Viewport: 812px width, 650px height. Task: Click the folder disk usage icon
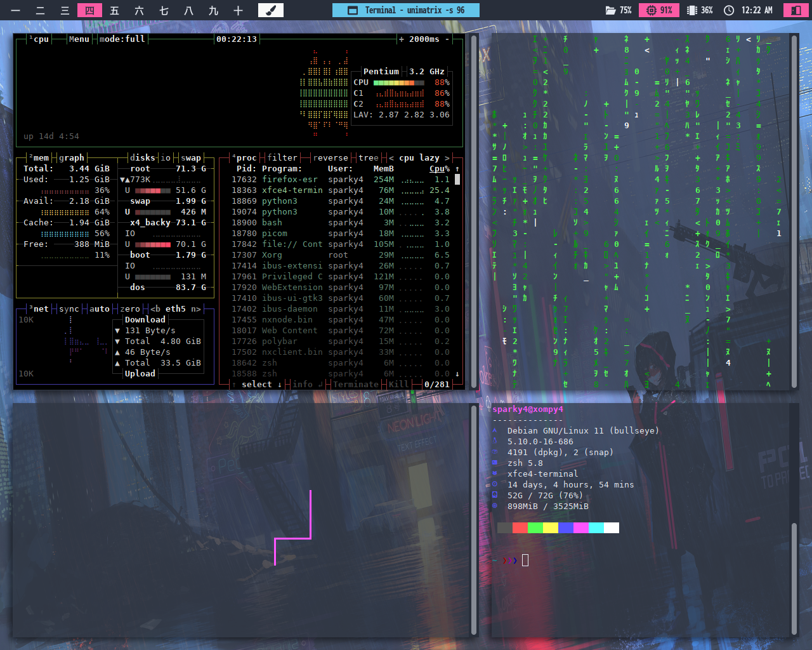pos(610,10)
